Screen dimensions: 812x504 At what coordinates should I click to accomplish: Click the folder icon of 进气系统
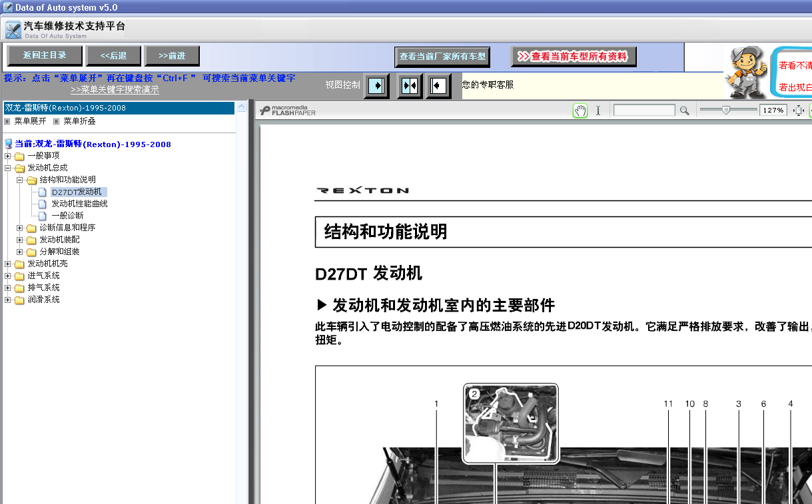pyautogui.click(x=19, y=276)
